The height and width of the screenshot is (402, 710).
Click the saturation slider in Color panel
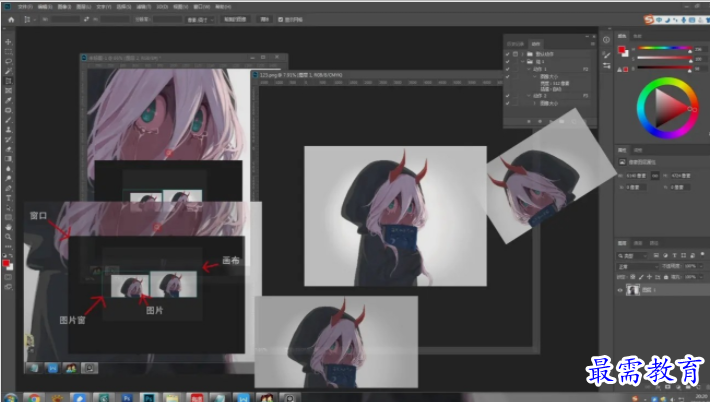coord(664,58)
